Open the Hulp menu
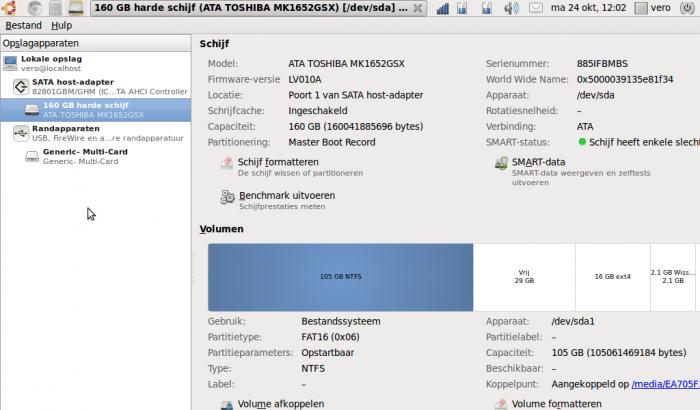 coord(62,25)
